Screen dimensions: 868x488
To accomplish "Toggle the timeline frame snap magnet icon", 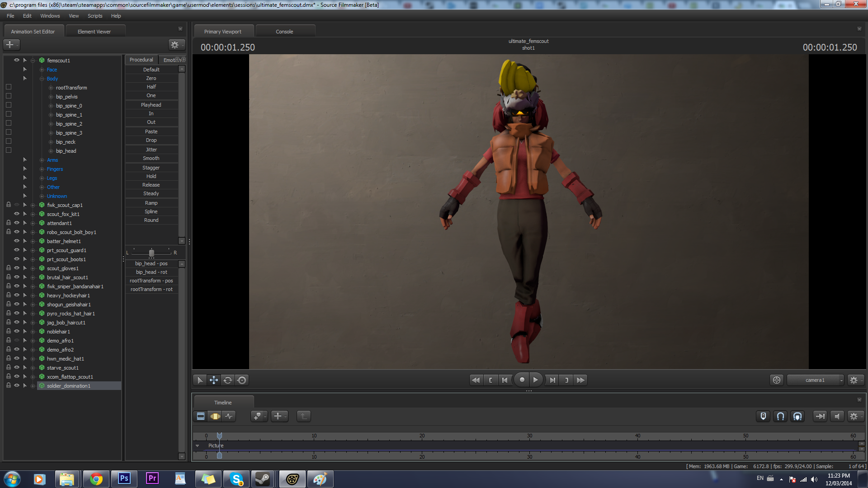I will pyautogui.click(x=798, y=416).
